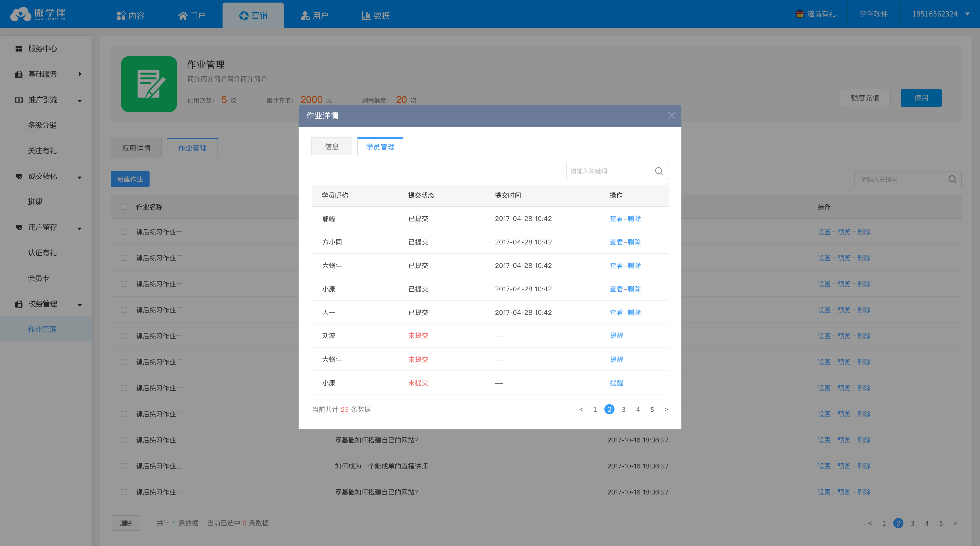The image size is (980, 546).
Task: Click the 用户留存 heart icon
Action: tap(19, 227)
